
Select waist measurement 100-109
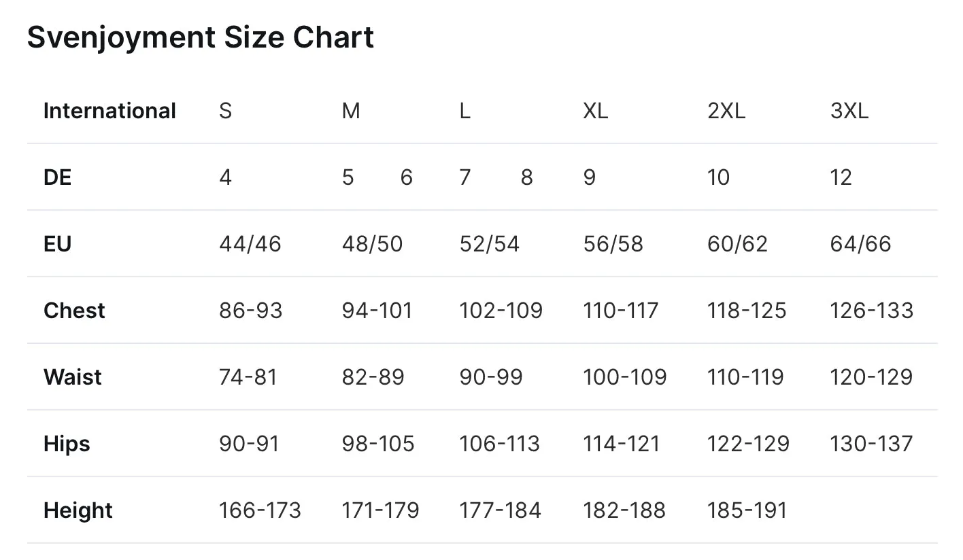click(x=625, y=377)
